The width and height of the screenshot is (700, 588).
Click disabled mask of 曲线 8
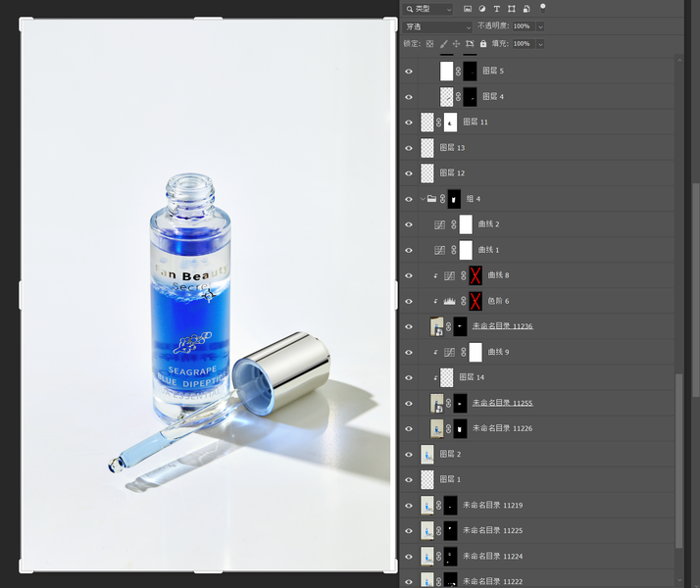[x=475, y=275]
